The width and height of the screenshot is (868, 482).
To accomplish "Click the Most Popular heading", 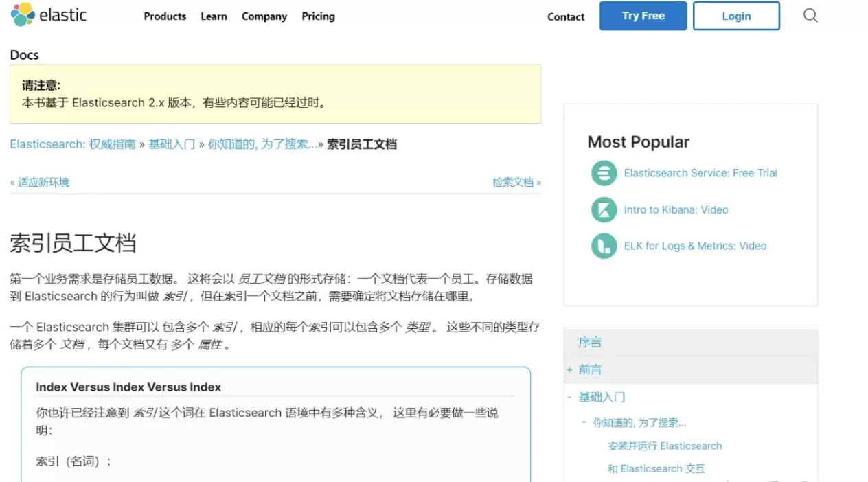I will coord(638,142).
